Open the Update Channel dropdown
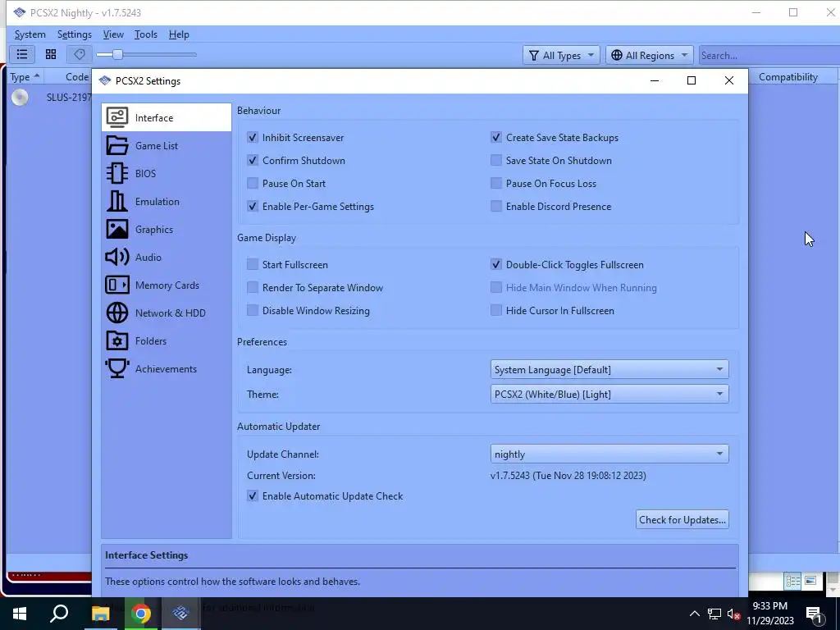The width and height of the screenshot is (840, 630). tap(609, 454)
